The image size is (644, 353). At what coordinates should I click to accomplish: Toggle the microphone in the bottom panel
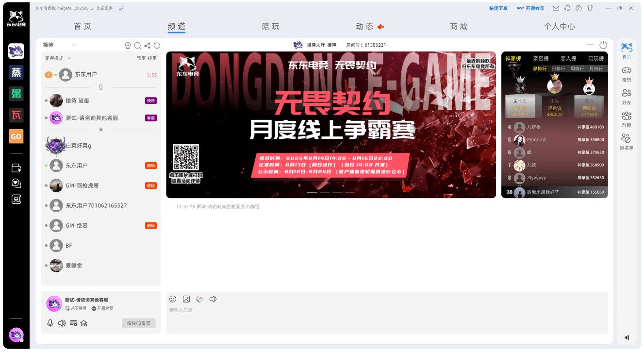50,323
